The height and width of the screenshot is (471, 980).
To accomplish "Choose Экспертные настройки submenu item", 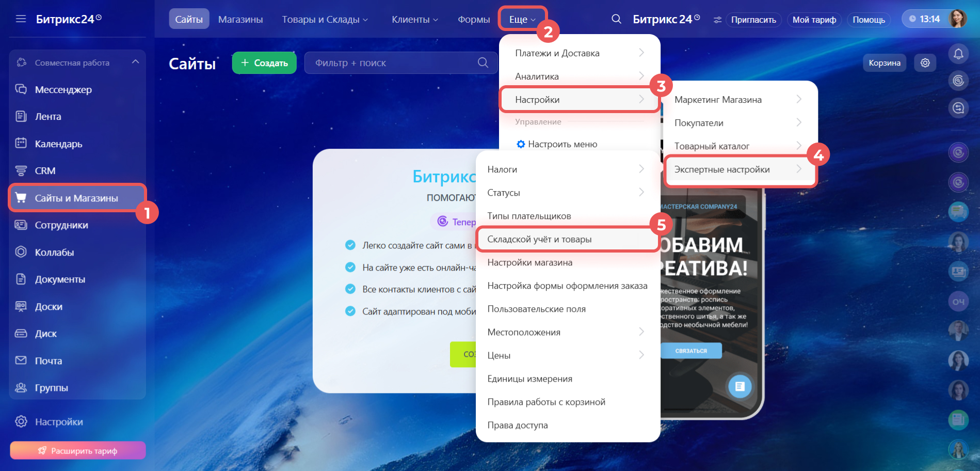I will pos(721,170).
